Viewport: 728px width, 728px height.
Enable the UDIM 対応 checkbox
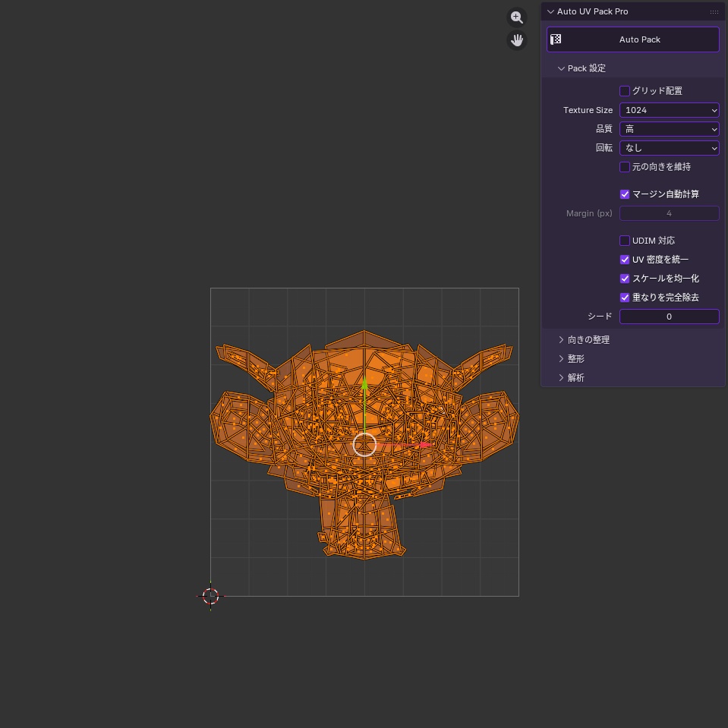(625, 241)
